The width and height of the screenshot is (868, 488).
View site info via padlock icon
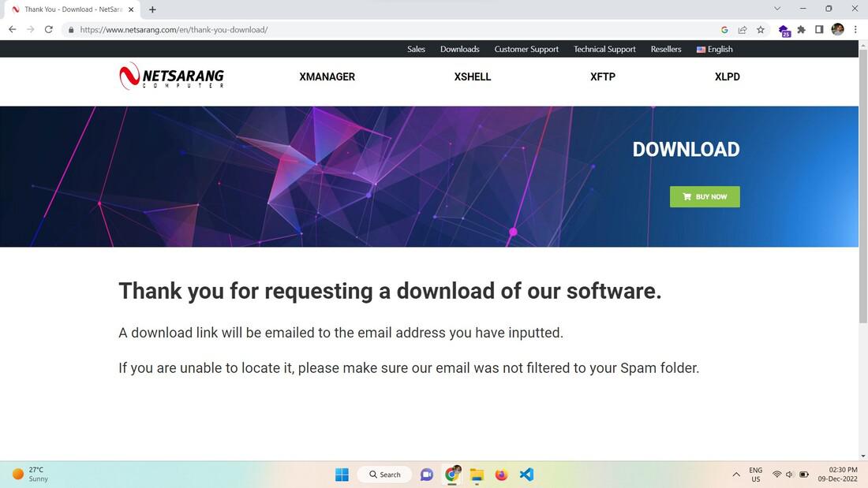click(x=71, y=30)
